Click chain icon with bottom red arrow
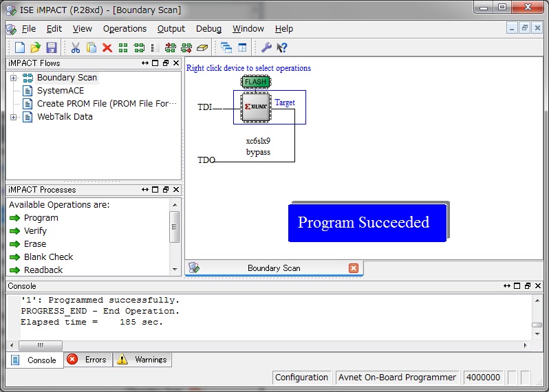Viewport: 549px width, 392px height. [186, 47]
